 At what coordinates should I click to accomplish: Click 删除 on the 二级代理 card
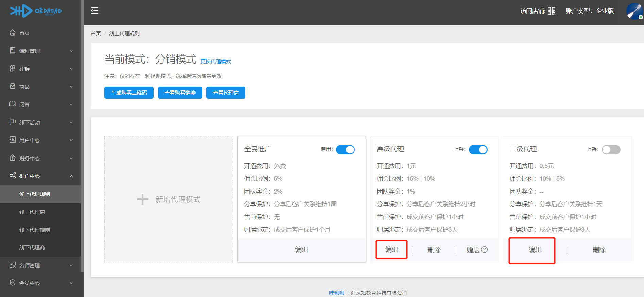click(599, 250)
